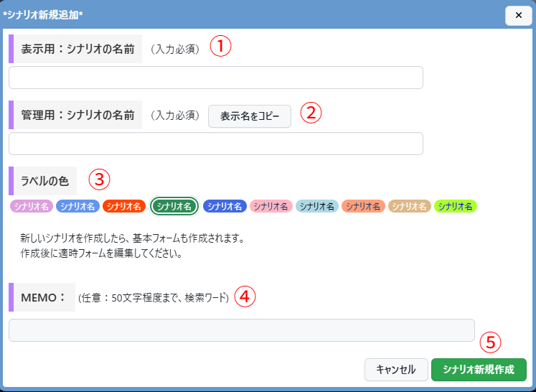Click the ラベルの色 section heading
This screenshot has height=392, width=536.
pyautogui.click(x=46, y=180)
